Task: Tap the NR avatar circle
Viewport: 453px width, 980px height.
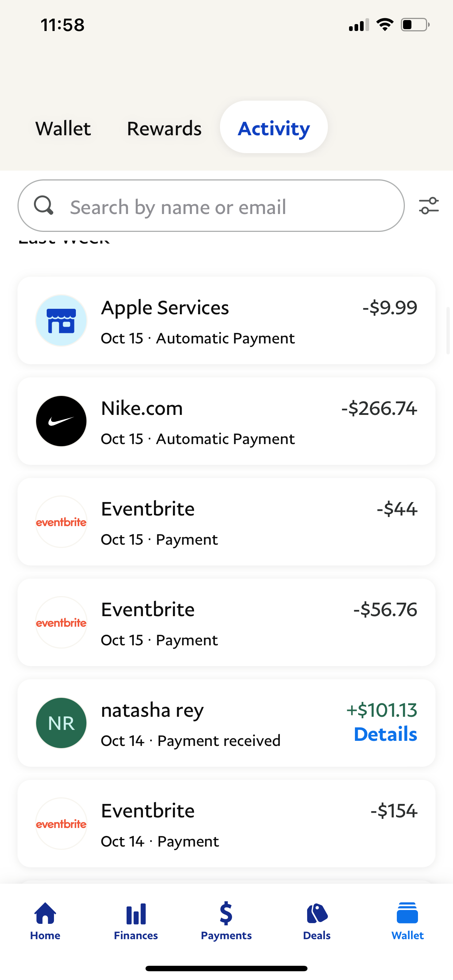Action: (x=61, y=723)
